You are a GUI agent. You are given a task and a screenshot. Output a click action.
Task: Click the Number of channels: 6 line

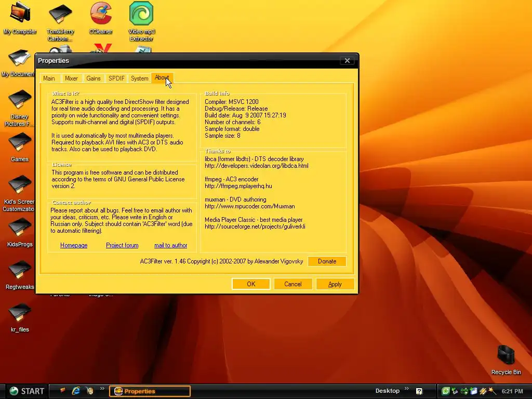click(232, 122)
